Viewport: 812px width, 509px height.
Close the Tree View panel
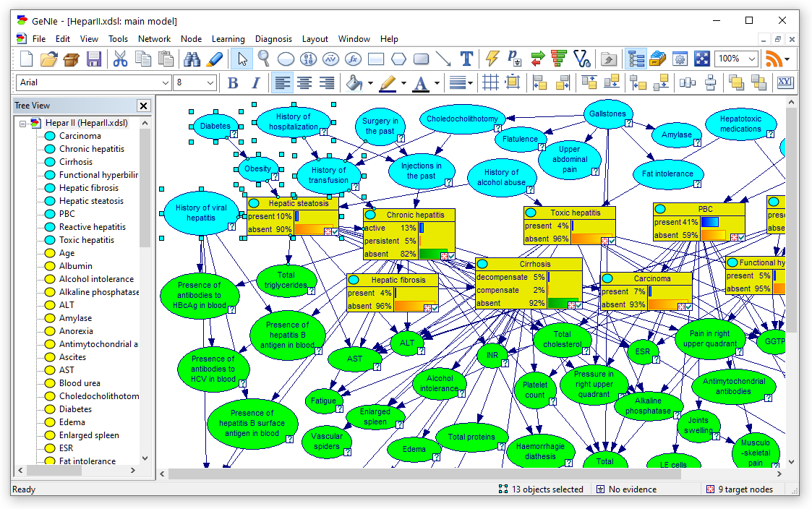coord(143,106)
